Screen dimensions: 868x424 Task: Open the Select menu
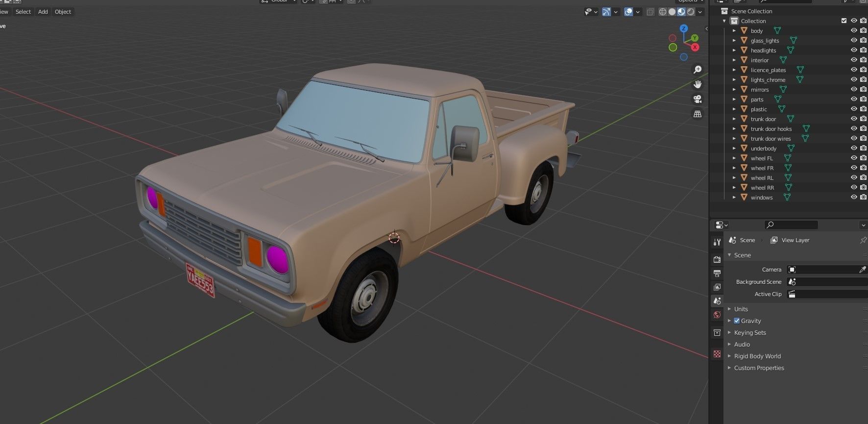pyautogui.click(x=23, y=12)
